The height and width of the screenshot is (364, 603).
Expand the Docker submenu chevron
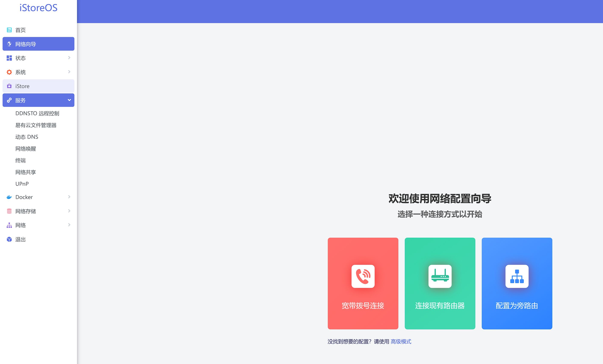coord(69,197)
